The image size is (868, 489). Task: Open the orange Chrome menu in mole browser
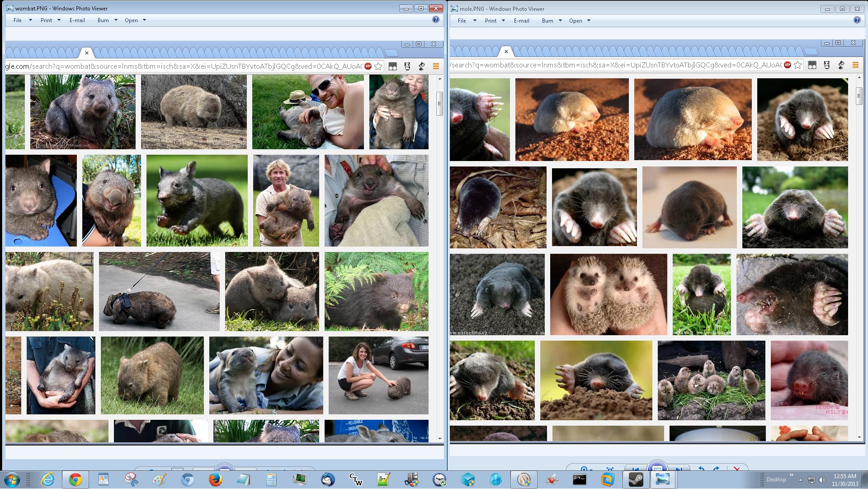[855, 65]
